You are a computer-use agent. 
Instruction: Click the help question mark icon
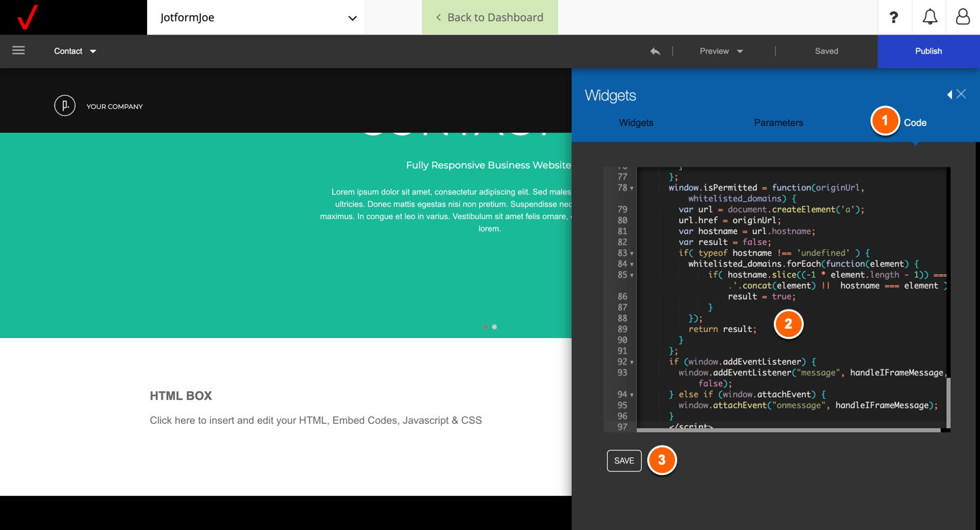894,18
